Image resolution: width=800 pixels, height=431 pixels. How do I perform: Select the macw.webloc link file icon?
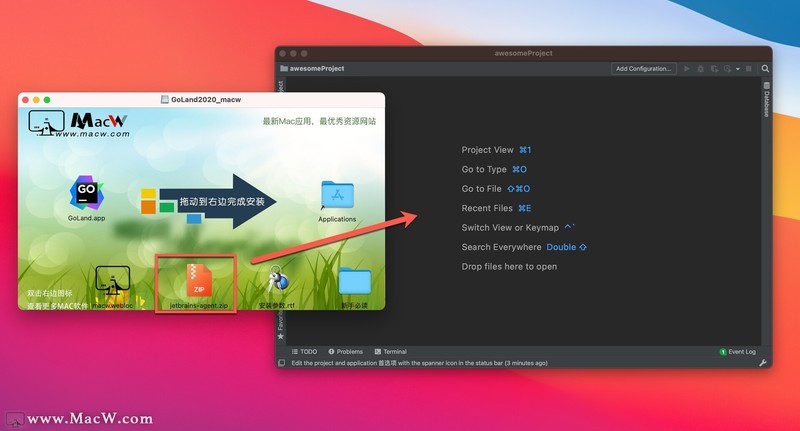(x=112, y=281)
